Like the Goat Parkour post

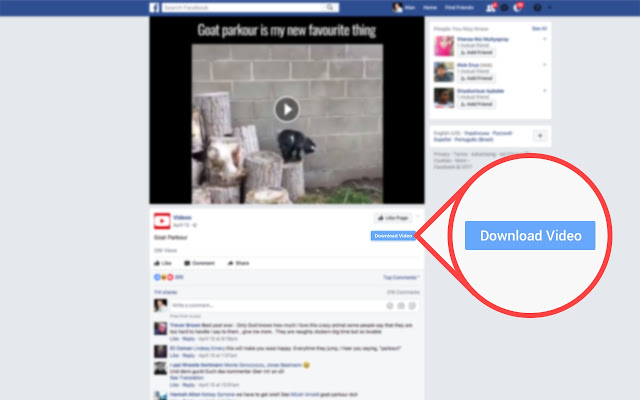click(162, 263)
